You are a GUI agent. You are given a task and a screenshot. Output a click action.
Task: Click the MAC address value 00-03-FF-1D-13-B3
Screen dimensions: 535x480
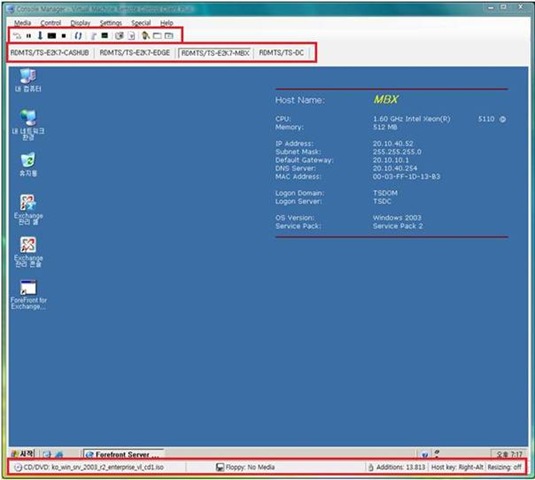tap(406, 177)
